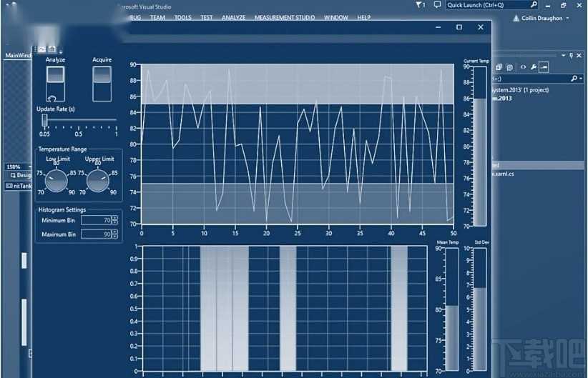Open the MEASUREMENT STUDIO menu

coord(285,18)
